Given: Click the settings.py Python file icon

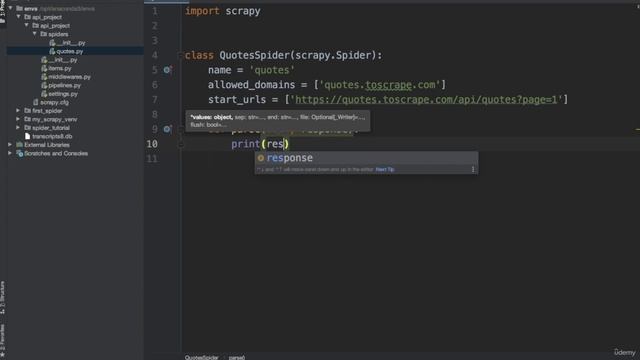Looking at the screenshot, I should (44, 94).
